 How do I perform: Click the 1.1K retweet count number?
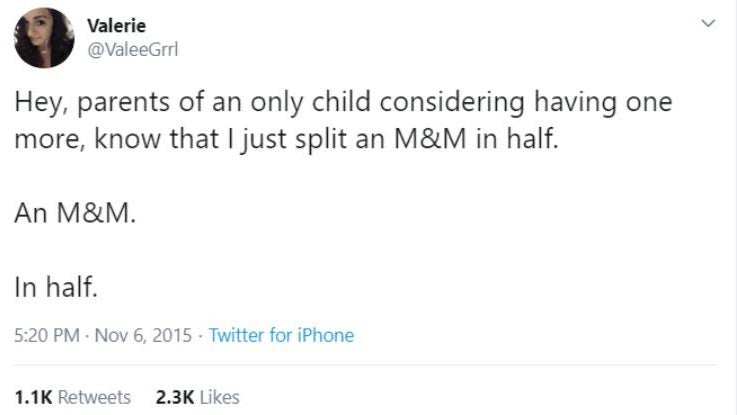[x=33, y=398]
